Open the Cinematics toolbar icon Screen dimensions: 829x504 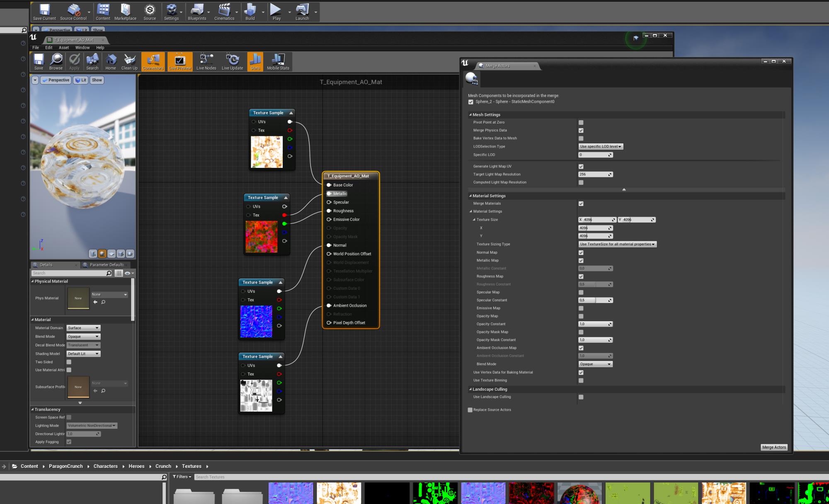pos(224,12)
